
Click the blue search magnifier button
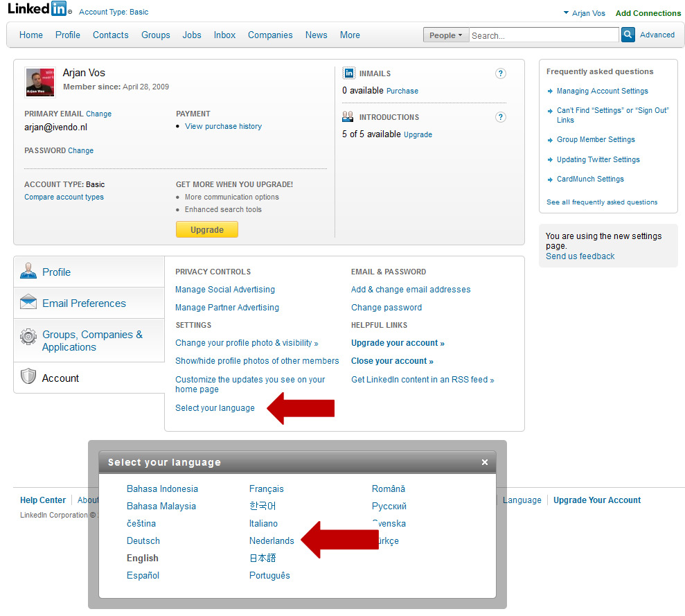pyautogui.click(x=628, y=35)
